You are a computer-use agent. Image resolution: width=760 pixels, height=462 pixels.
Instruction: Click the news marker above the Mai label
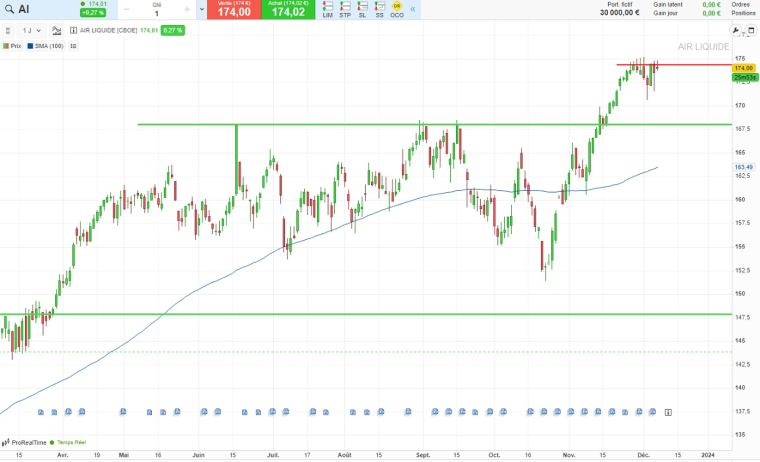click(123, 412)
